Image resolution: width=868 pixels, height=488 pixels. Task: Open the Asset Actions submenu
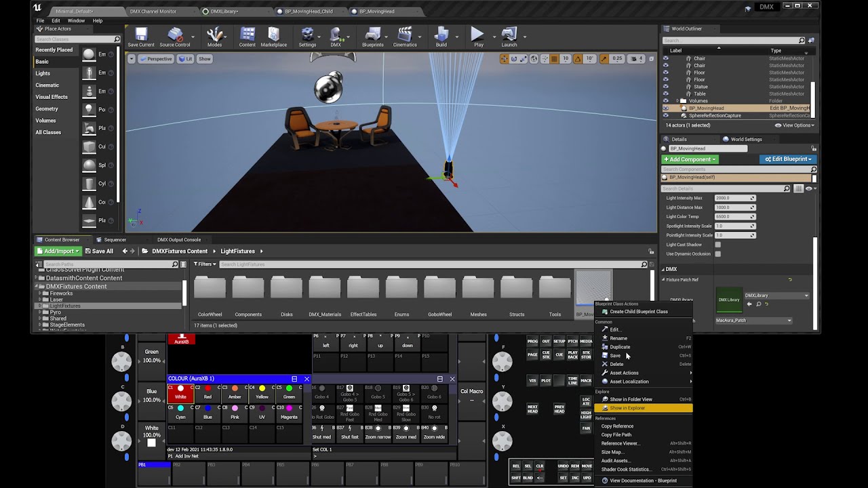pos(643,373)
